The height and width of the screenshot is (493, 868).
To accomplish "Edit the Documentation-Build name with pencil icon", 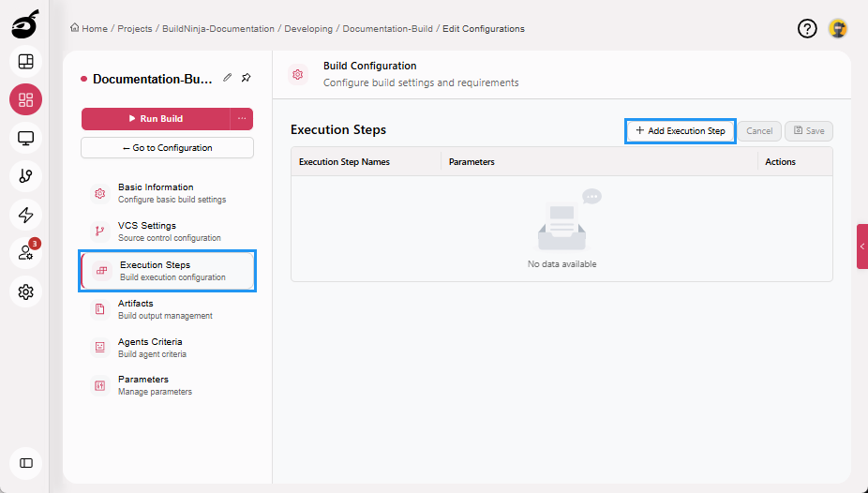I will click(228, 78).
